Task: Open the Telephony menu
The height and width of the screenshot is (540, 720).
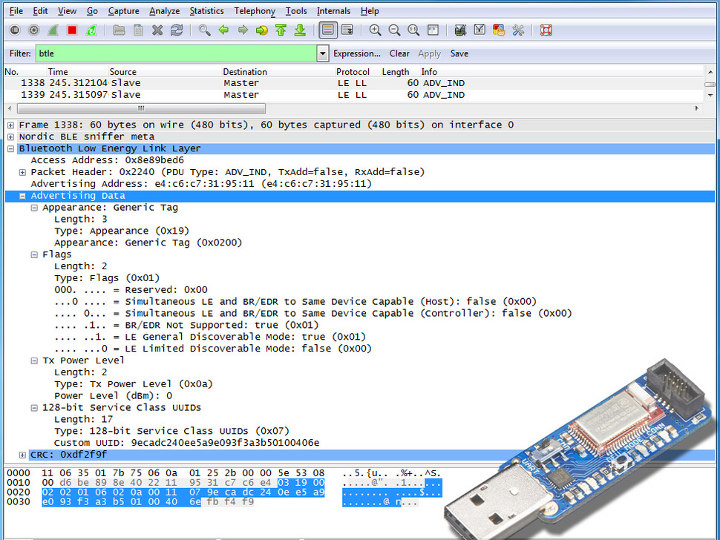Action: (x=255, y=11)
